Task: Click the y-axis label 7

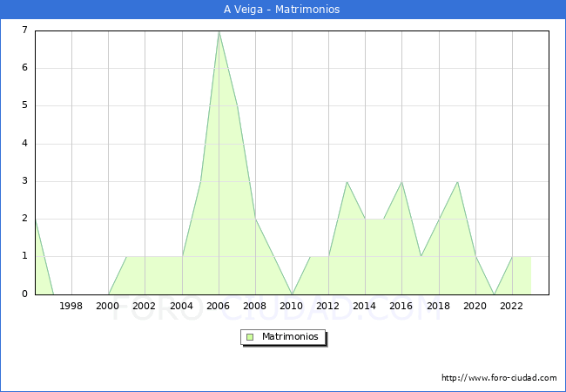Action: [x=24, y=30]
